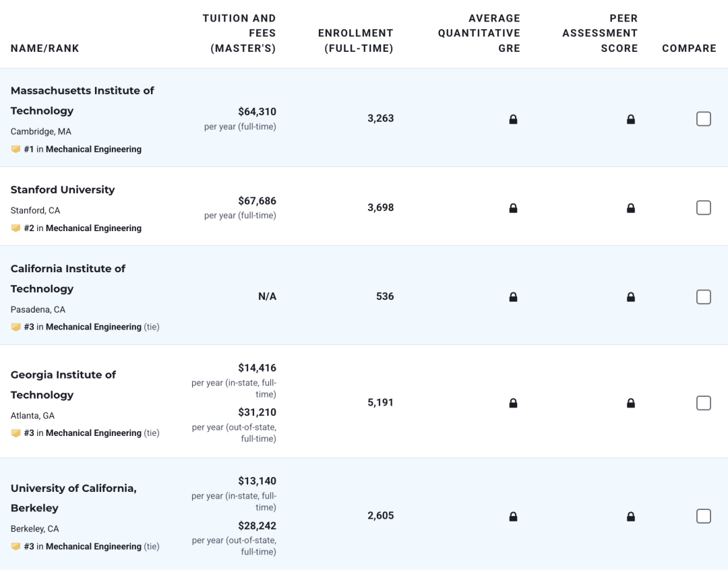This screenshot has width=728, height=570.
Task: Click the ranking badge icon beside Stanford's #2
Action: (x=16, y=228)
